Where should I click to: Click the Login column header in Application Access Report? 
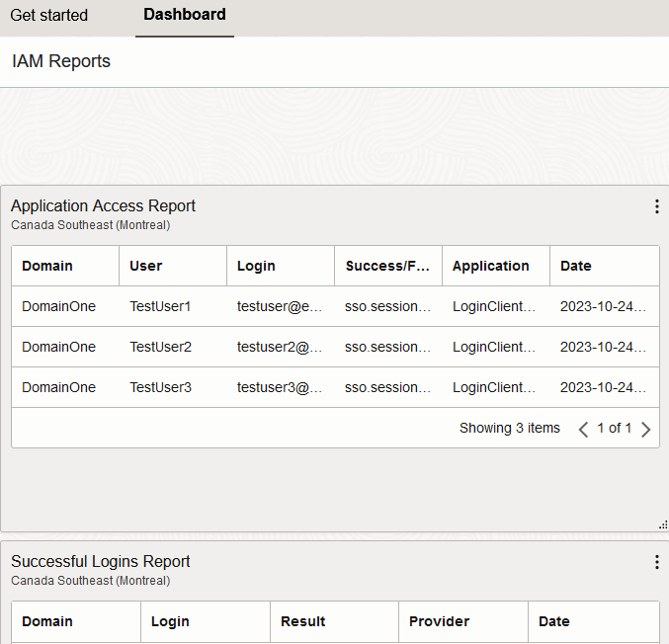click(x=281, y=266)
